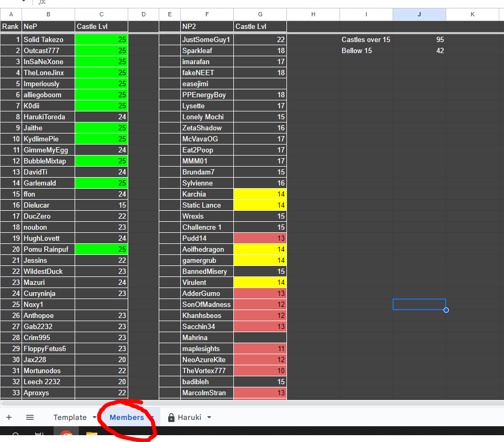Select the 'Sparkleaf' cell
Screen dimensions: 504x442
pyautogui.click(x=207, y=51)
